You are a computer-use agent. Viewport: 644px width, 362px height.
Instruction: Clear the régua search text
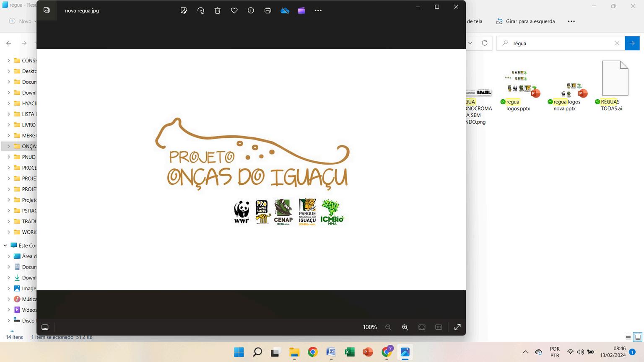click(x=617, y=43)
